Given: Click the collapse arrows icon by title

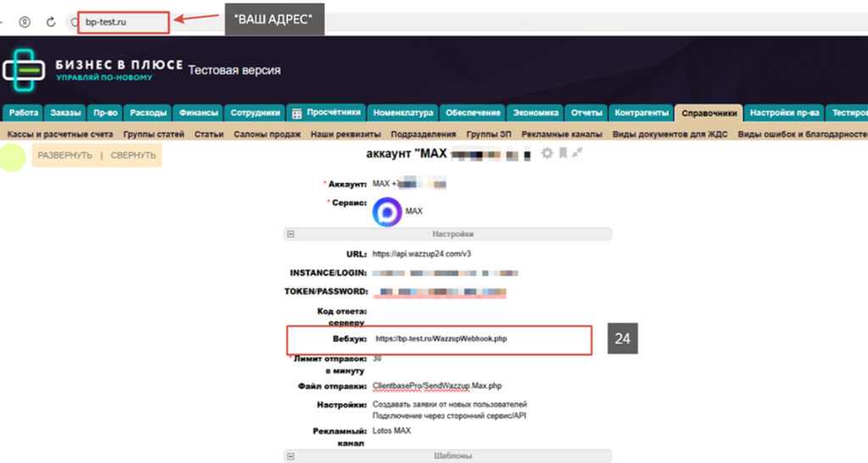Looking at the screenshot, I should pos(577,153).
